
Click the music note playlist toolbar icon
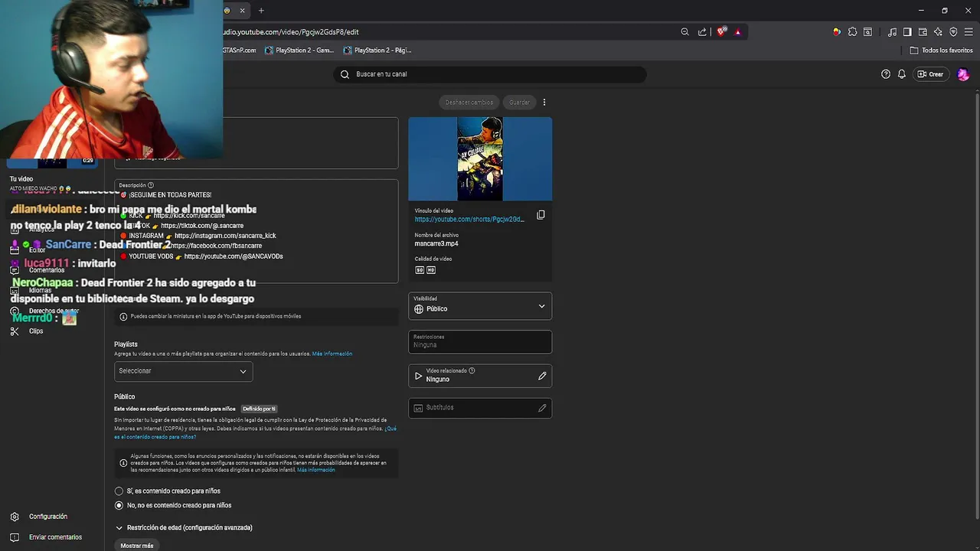[x=892, y=32]
